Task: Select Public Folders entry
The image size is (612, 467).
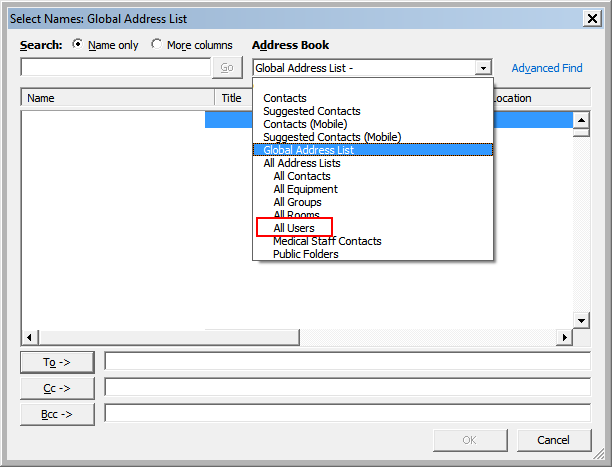Action: [306, 254]
